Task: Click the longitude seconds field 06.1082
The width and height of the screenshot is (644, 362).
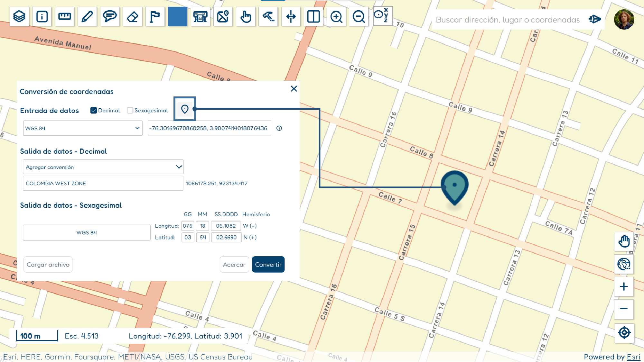Action: tap(226, 226)
